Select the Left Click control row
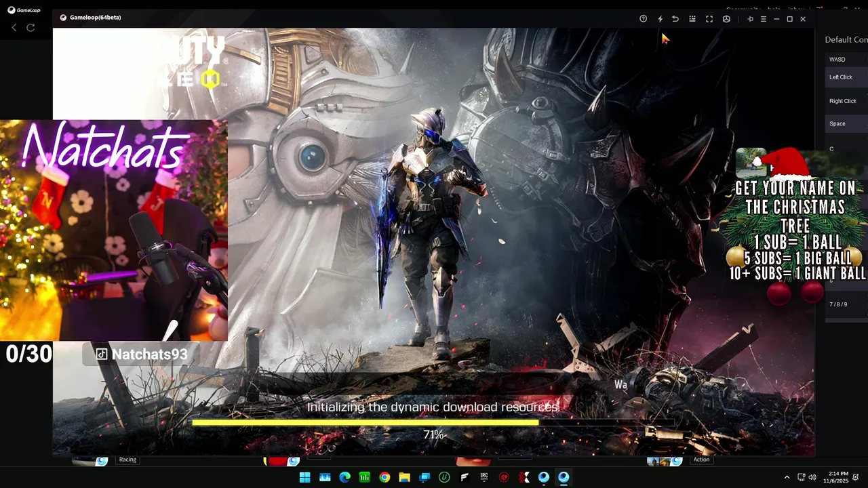The width and height of the screenshot is (868, 488). pos(847,77)
